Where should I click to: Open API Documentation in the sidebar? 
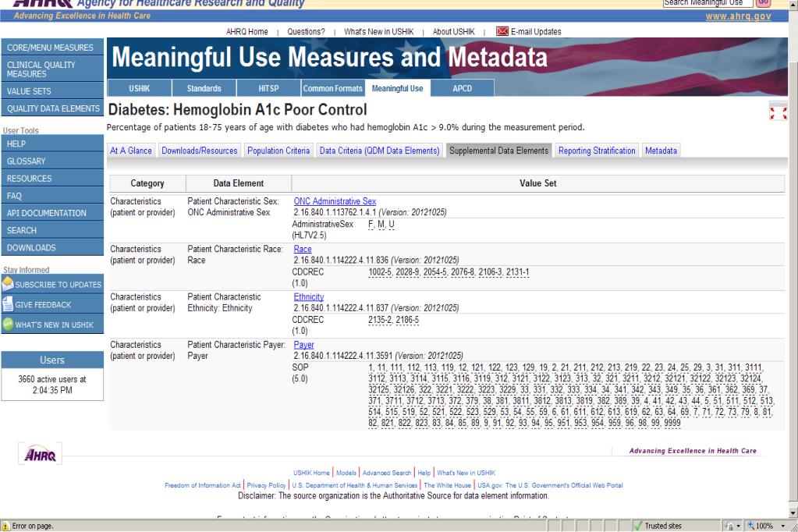pyautogui.click(x=52, y=213)
